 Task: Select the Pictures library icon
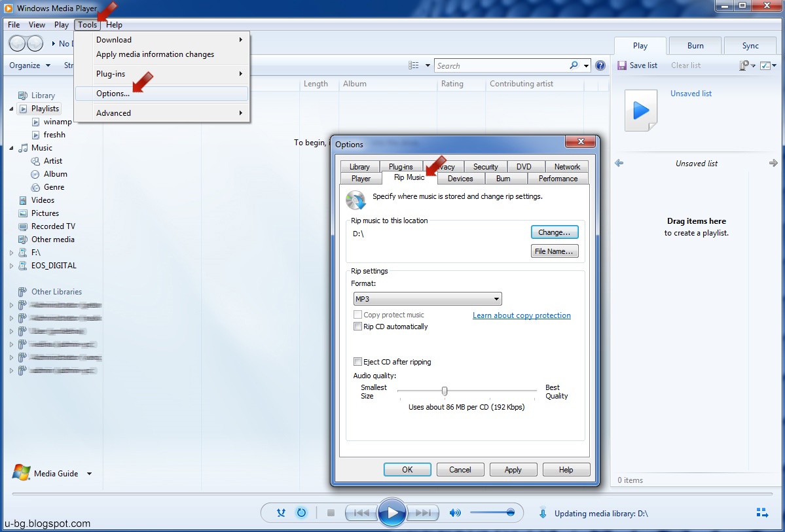pos(22,213)
